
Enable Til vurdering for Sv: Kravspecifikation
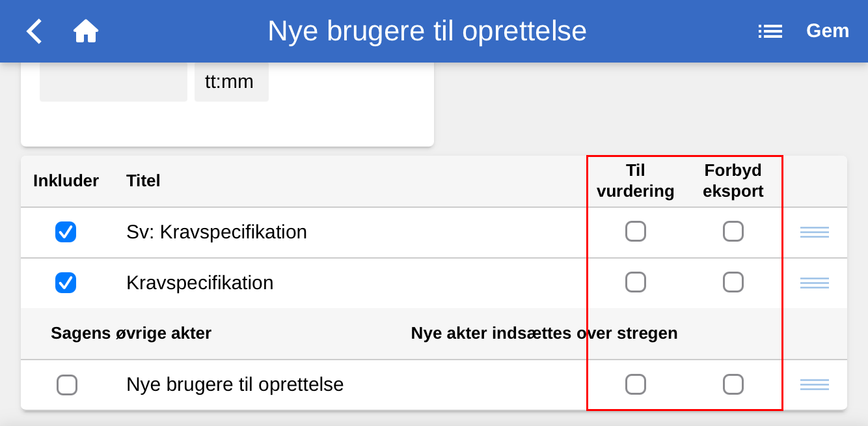636,231
